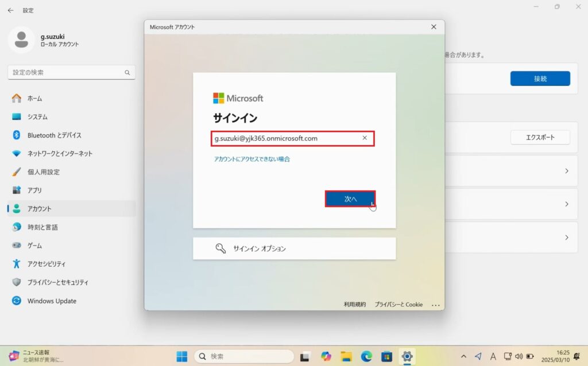Open the アカウントにアクセスできない場合 link
Screen dimensions: 588x366
click(x=252, y=159)
